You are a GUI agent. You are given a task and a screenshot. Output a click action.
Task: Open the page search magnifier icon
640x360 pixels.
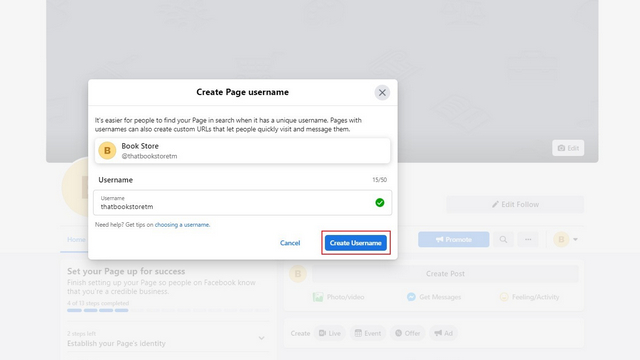click(x=503, y=239)
